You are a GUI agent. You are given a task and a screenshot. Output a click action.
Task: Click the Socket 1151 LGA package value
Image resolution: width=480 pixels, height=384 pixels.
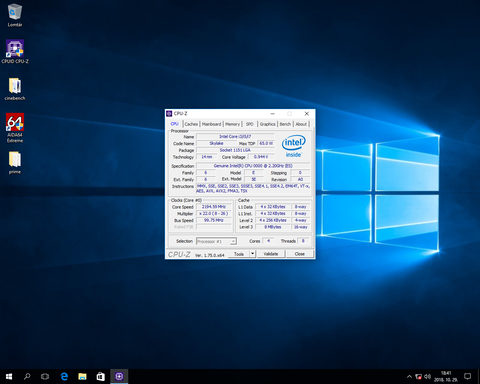[x=235, y=150]
